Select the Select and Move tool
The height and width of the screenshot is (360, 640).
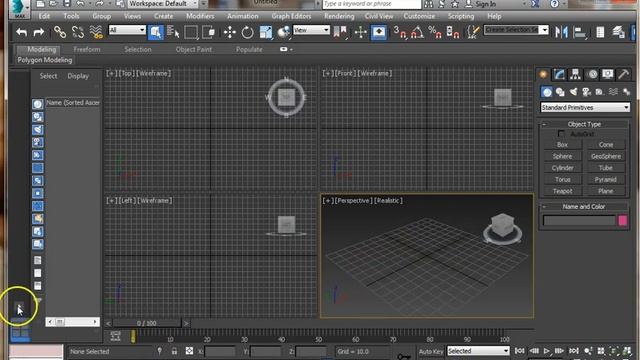tap(230, 32)
